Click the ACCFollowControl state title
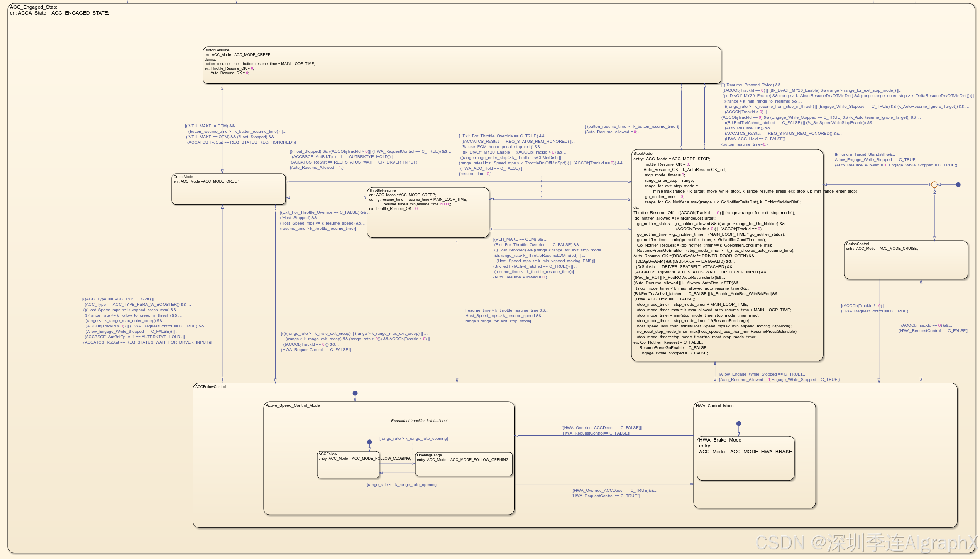980x559 pixels. [x=210, y=387]
